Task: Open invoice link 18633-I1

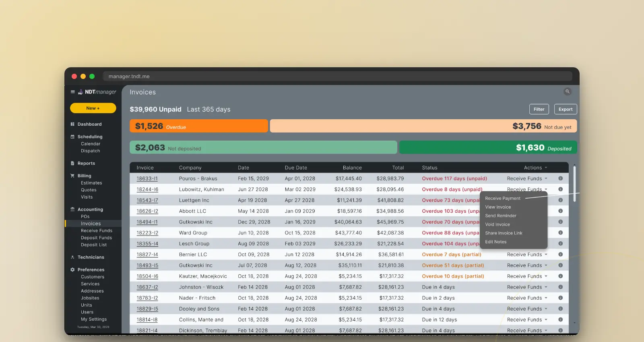Action: tap(147, 178)
